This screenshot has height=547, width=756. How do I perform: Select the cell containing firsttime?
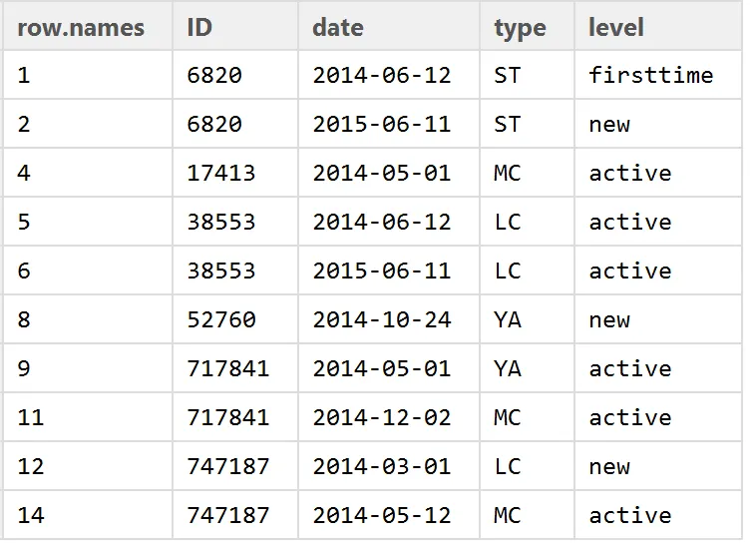point(658,75)
